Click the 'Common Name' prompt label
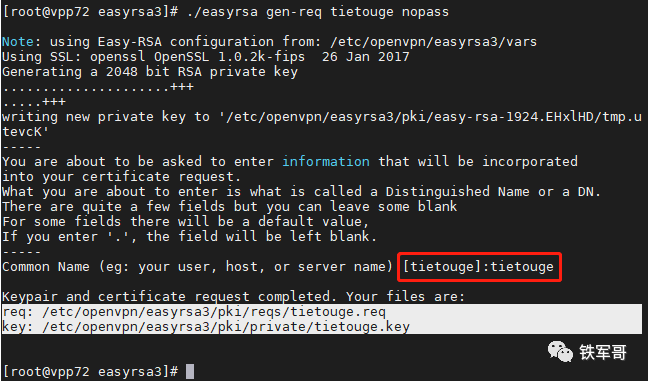The height and width of the screenshot is (381, 648). [x=45, y=267]
